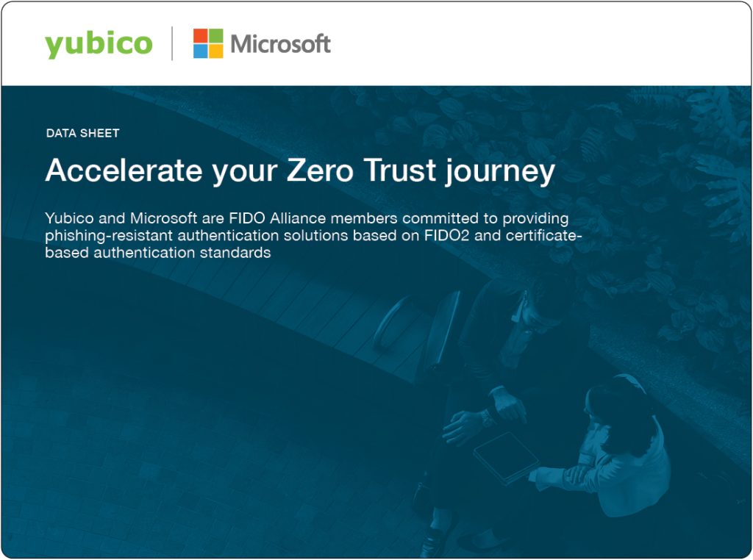This screenshot has width=753, height=560.
Task: Click the phrase certificate-based authentication standards
Action: (313, 244)
